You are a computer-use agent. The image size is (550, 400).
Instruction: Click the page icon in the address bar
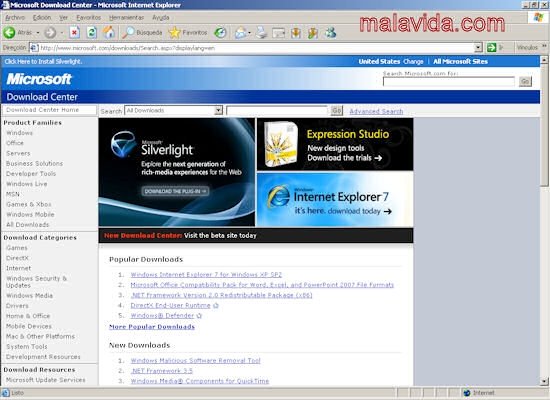tap(34, 47)
